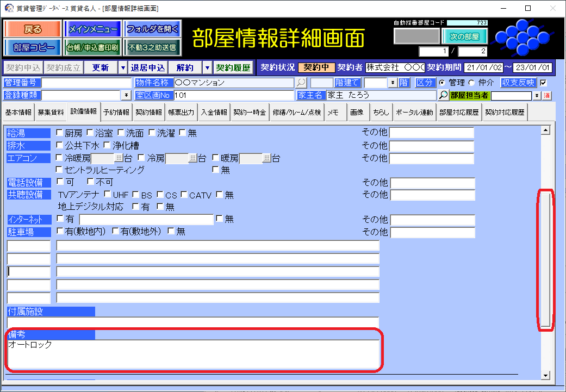Open calculator icon beside 冷暖房 count field
The width and height of the screenshot is (566, 392).
pos(119,158)
